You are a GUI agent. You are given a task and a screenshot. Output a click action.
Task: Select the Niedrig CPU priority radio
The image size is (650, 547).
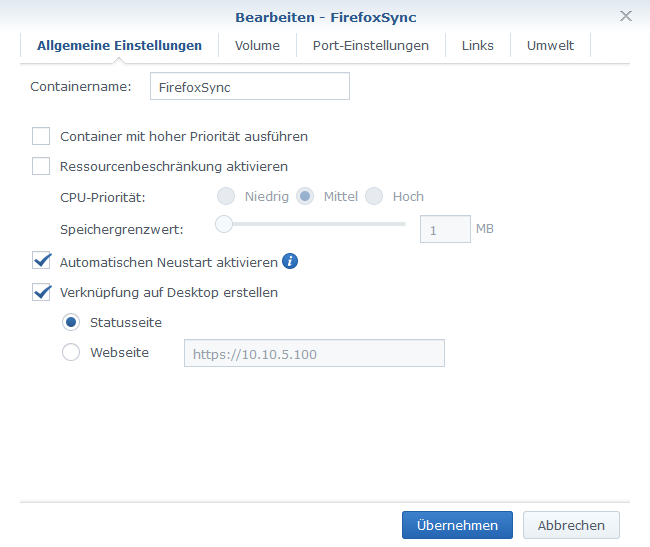point(226,196)
